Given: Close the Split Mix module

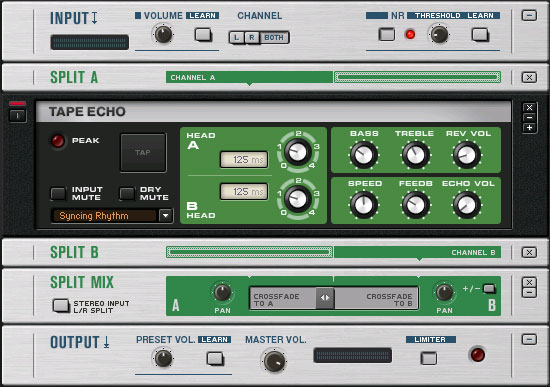Looking at the screenshot, I should (529, 282).
